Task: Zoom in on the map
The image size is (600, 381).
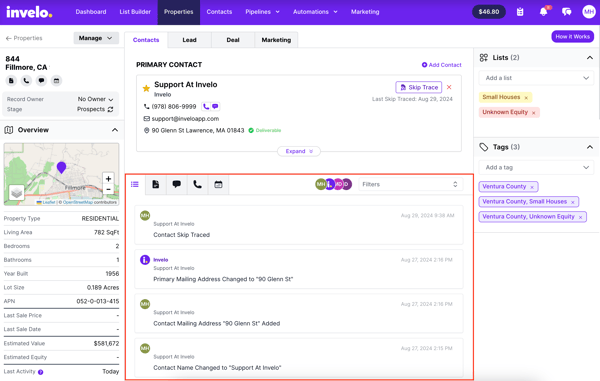Action: pos(108,179)
